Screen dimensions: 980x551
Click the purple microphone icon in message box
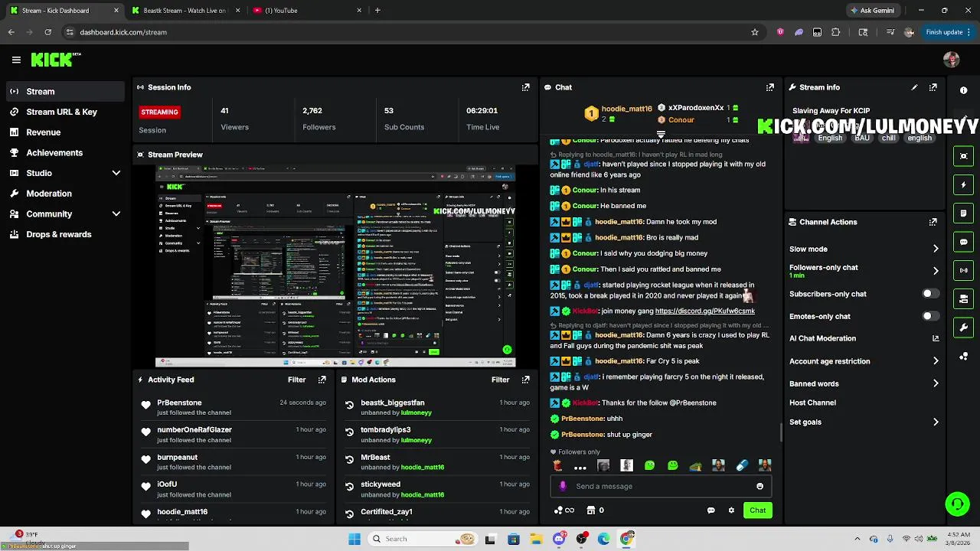click(563, 486)
